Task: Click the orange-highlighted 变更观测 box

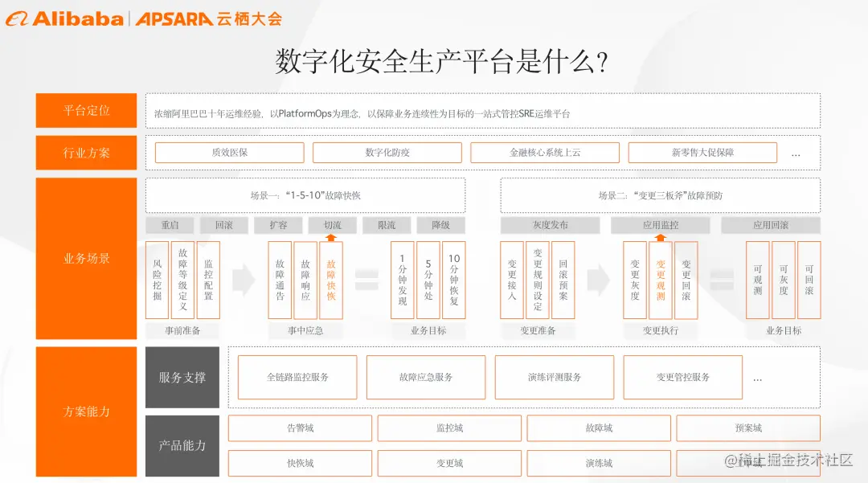Action: (661, 280)
